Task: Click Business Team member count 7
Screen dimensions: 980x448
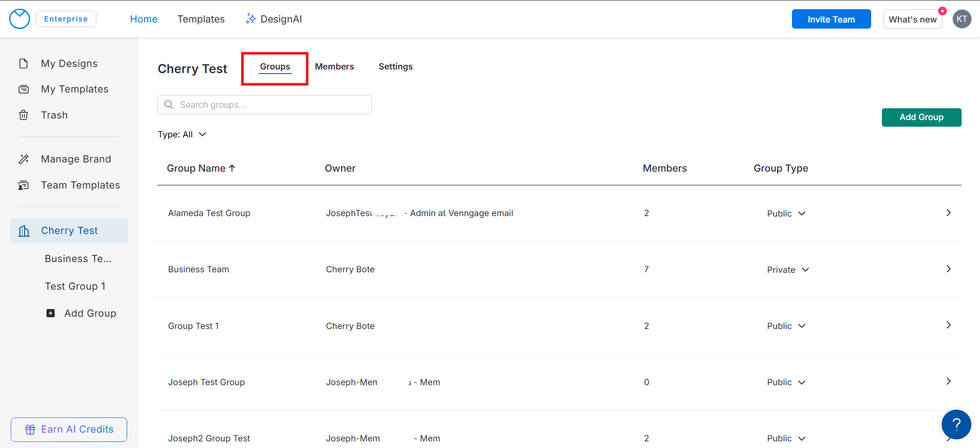Action: coord(646,269)
